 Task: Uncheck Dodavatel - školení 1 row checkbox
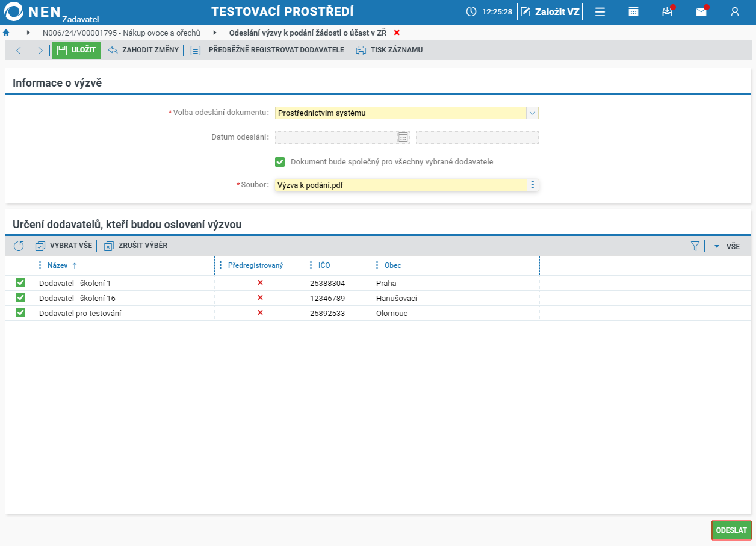coord(20,282)
